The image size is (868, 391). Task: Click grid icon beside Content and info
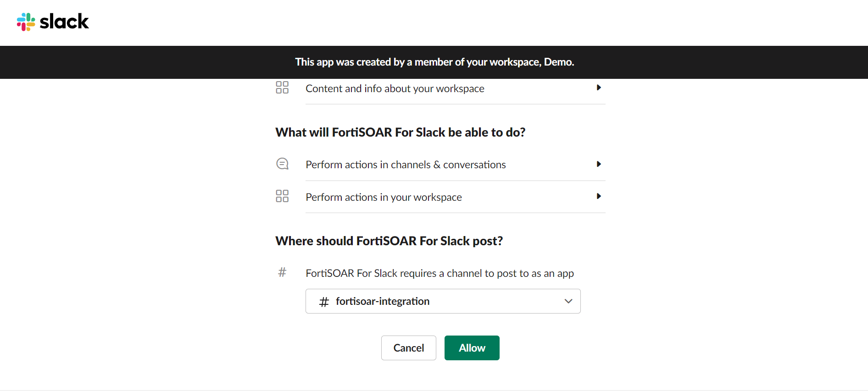point(282,88)
